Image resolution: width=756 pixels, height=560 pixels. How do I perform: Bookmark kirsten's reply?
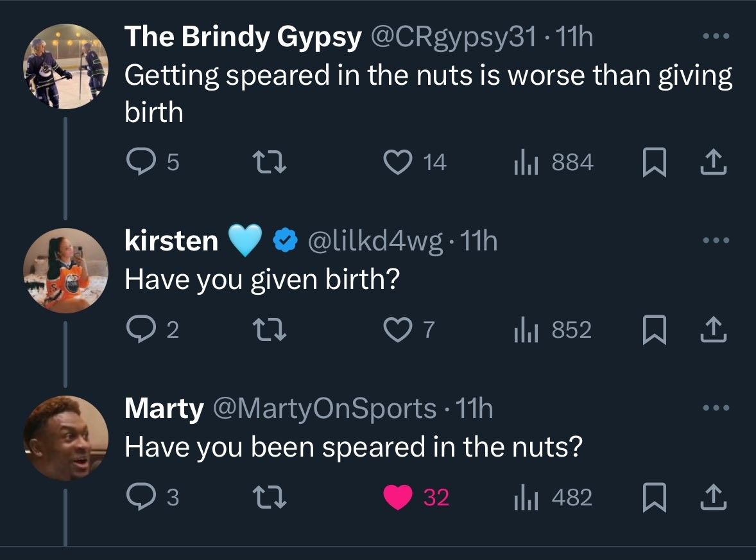pyautogui.click(x=655, y=331)
